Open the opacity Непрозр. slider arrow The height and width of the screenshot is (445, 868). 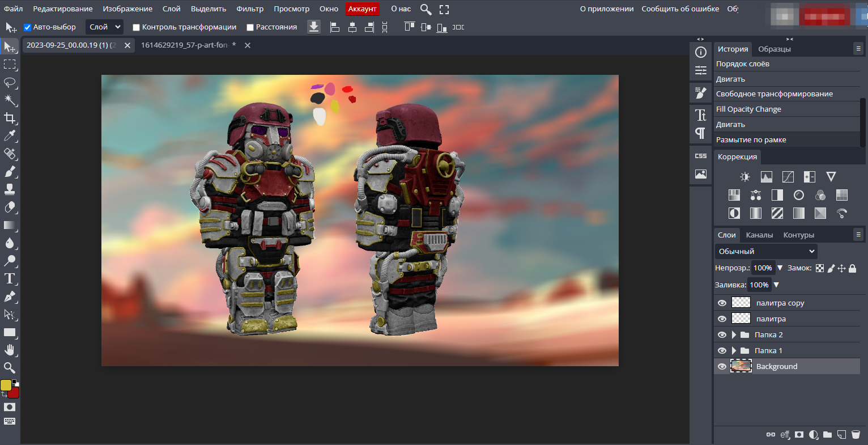click(780, 268)
